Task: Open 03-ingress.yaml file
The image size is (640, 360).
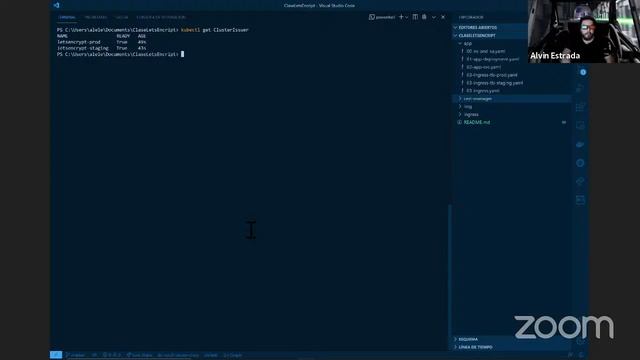Action: click(483, 91)
